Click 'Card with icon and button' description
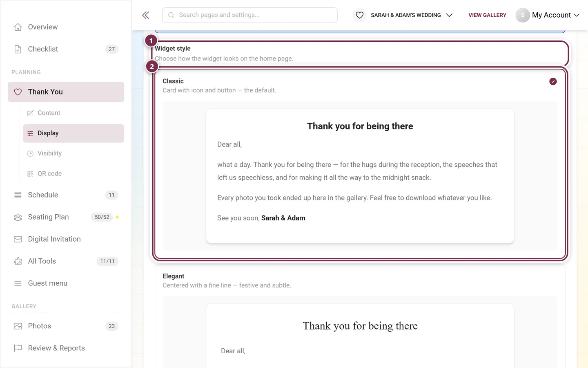The width and height of the screenshot is (588, 368). [x=219, y=90]
